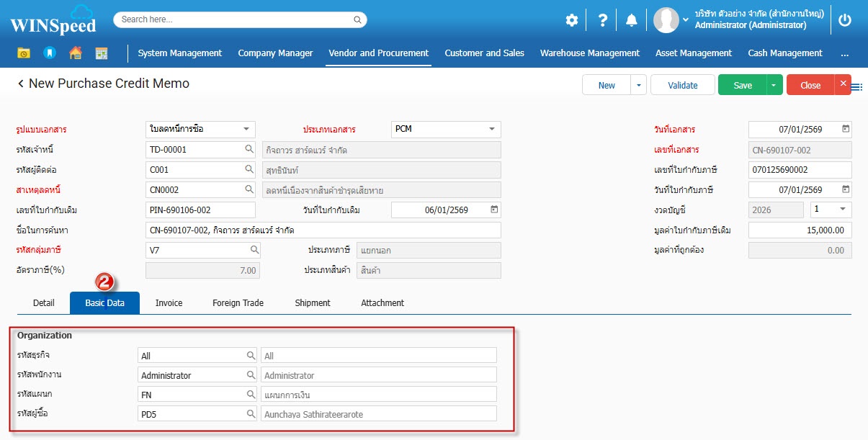Open the Vendor and Procurement menu

pyautogui.click(x=378, y=53)
